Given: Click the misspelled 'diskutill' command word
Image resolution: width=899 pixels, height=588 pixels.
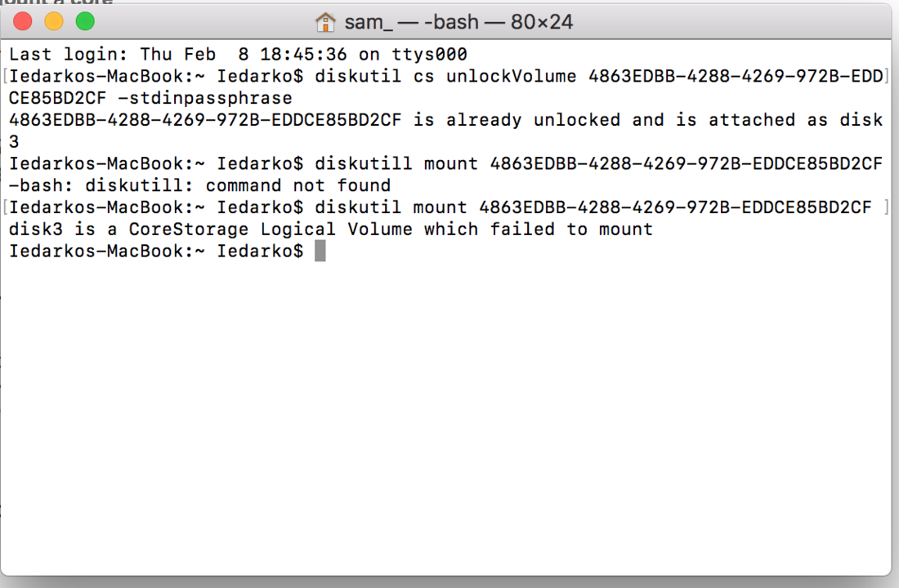Looking at the screenshot, I should (x=364, y=163).
